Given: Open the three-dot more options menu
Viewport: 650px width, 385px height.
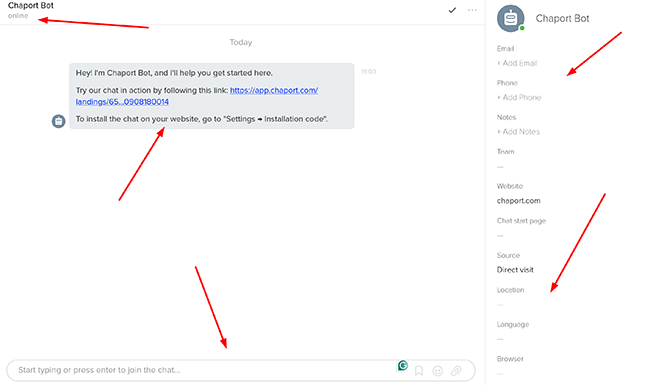Looking at the screenshot, I should tap(472, 10).
